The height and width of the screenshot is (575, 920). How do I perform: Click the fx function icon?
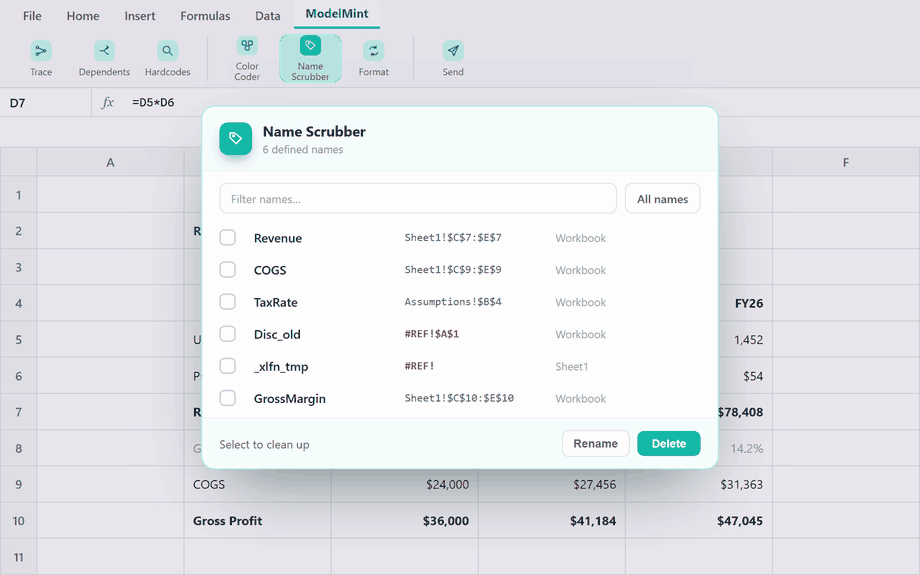[x=107, y=103]
